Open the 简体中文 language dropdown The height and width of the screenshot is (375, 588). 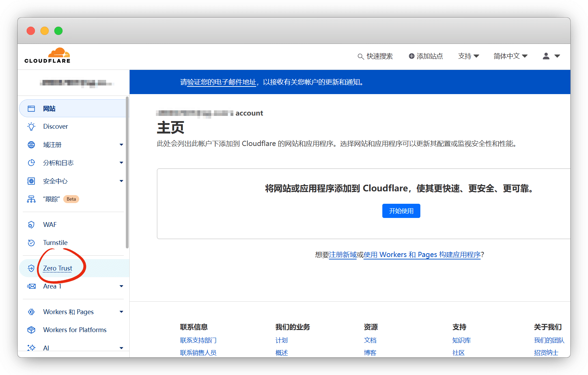[x=510, y=56]
